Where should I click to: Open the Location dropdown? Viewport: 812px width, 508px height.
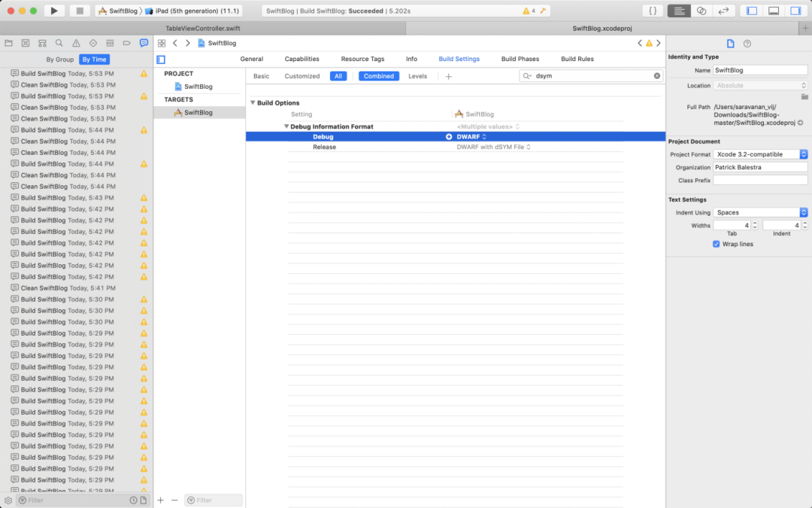pos(760,86)
